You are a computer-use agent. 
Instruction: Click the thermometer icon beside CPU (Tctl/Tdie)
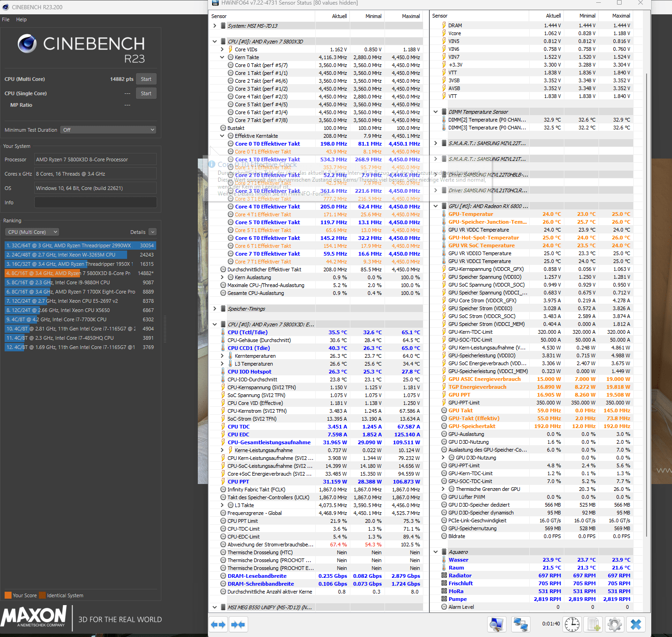coord(223,332)
